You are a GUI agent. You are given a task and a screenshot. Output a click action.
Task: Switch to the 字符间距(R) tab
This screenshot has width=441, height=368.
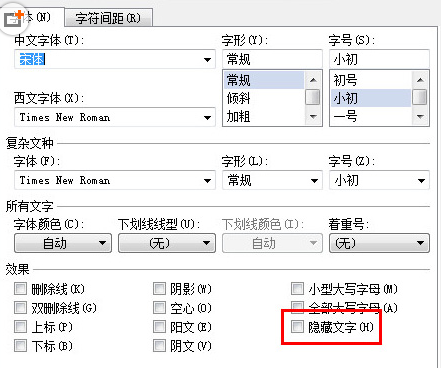coord(108,18)
